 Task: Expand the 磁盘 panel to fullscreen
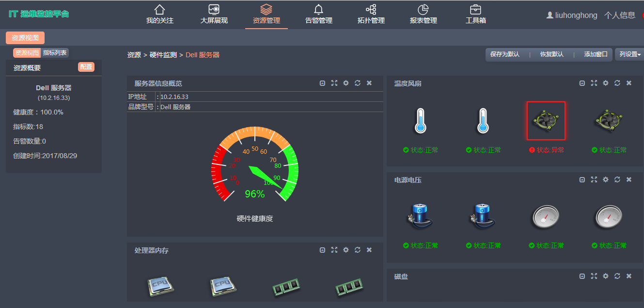pyautogui.click(x=594, y=276)
